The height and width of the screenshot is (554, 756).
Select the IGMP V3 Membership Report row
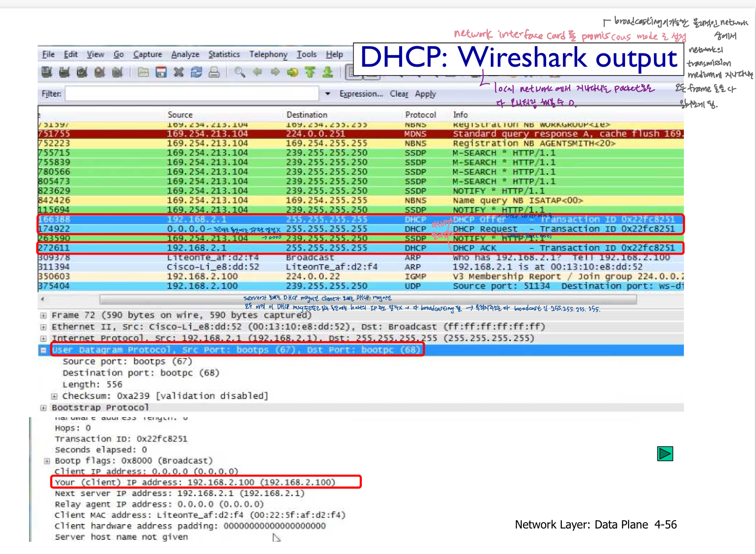coord(361,276)
